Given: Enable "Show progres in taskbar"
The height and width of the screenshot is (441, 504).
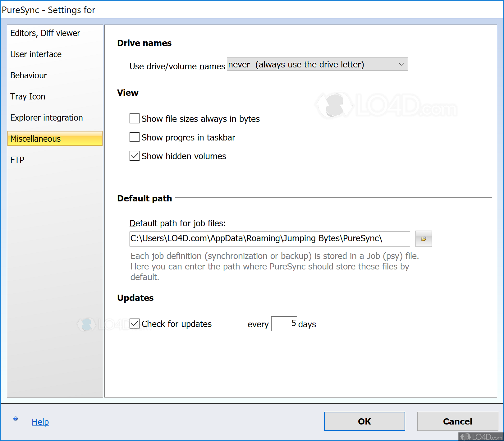Looking at the screenshot, I should [134, 137].
